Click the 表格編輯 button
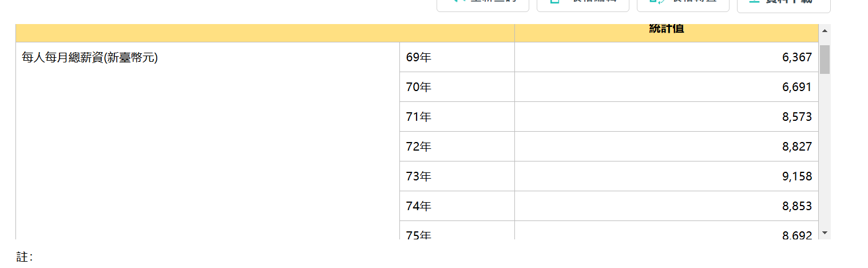Screen dimensions: 868x268 (x=582, y=4)
